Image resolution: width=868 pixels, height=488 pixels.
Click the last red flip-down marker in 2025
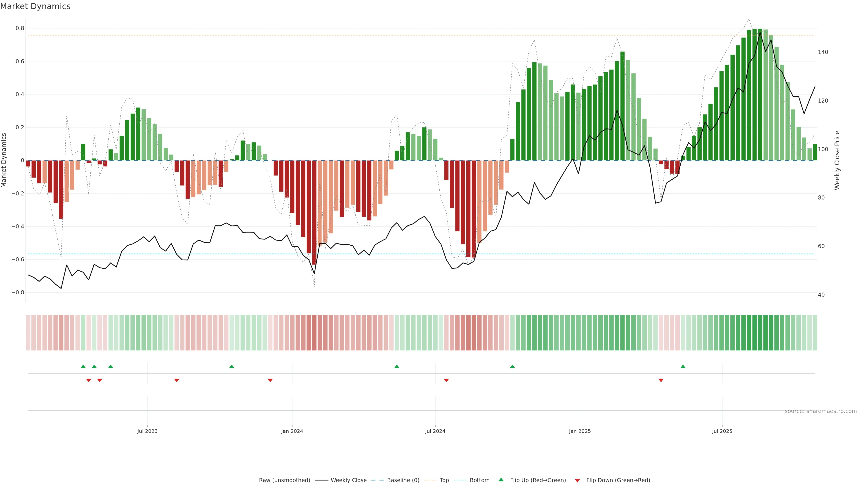(x=661, y=380)
